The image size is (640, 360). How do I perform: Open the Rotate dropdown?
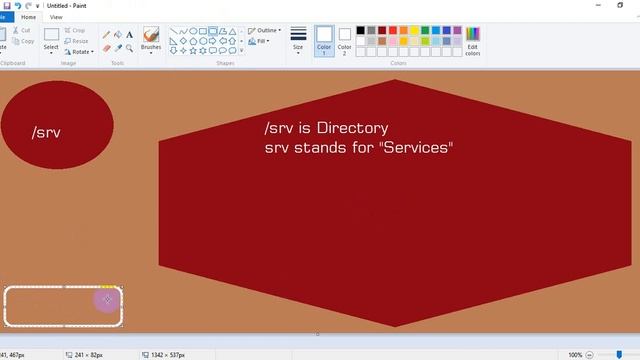coord(79,52)
